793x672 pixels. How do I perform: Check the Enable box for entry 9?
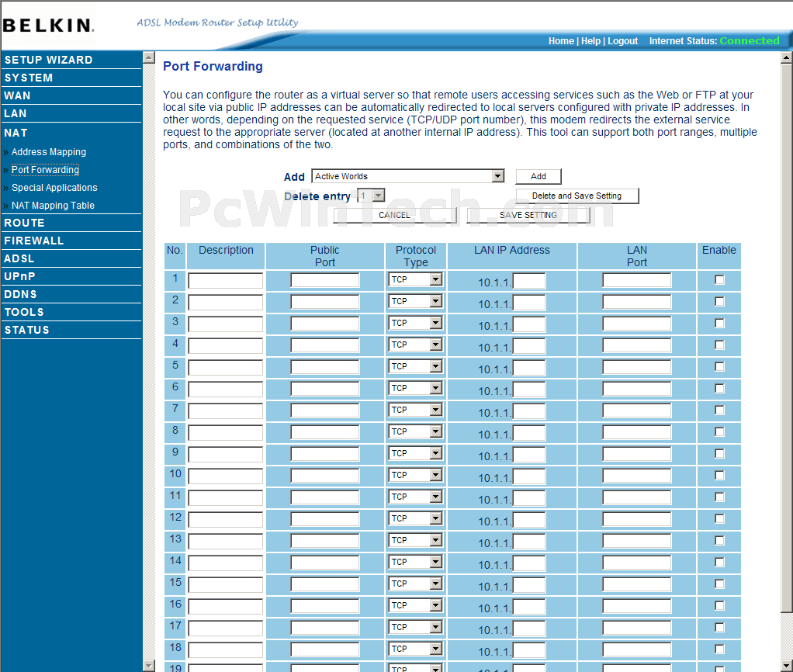tap(719, 454)
